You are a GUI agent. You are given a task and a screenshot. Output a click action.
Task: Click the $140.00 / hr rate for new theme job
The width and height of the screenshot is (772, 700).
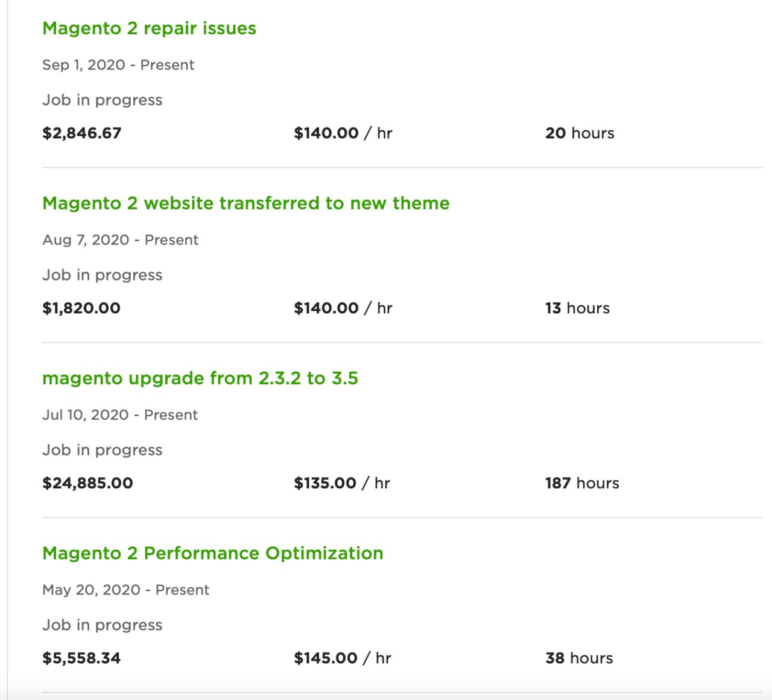point(343,308)
